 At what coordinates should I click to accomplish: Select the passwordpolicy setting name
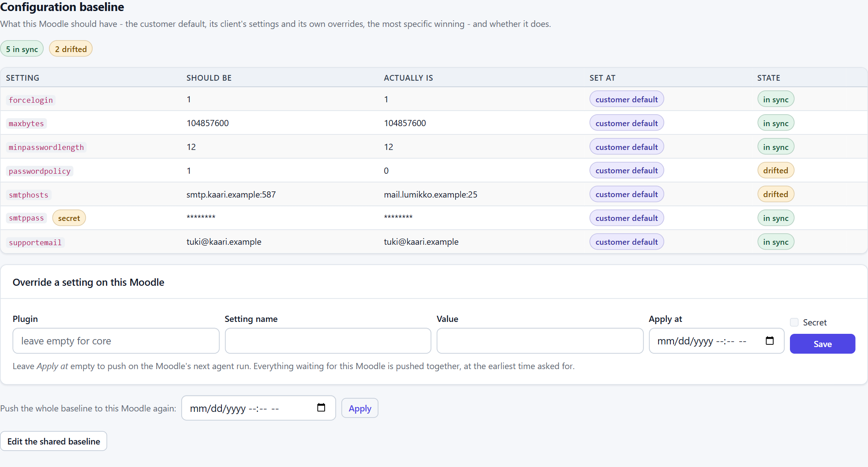coord(40,171)
